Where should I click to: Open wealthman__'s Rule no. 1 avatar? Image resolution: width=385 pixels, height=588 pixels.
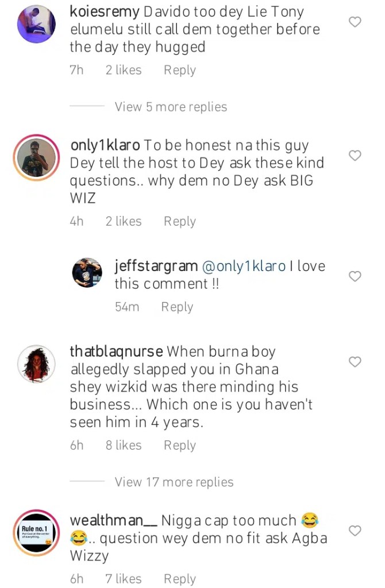(x=36, y=532)
